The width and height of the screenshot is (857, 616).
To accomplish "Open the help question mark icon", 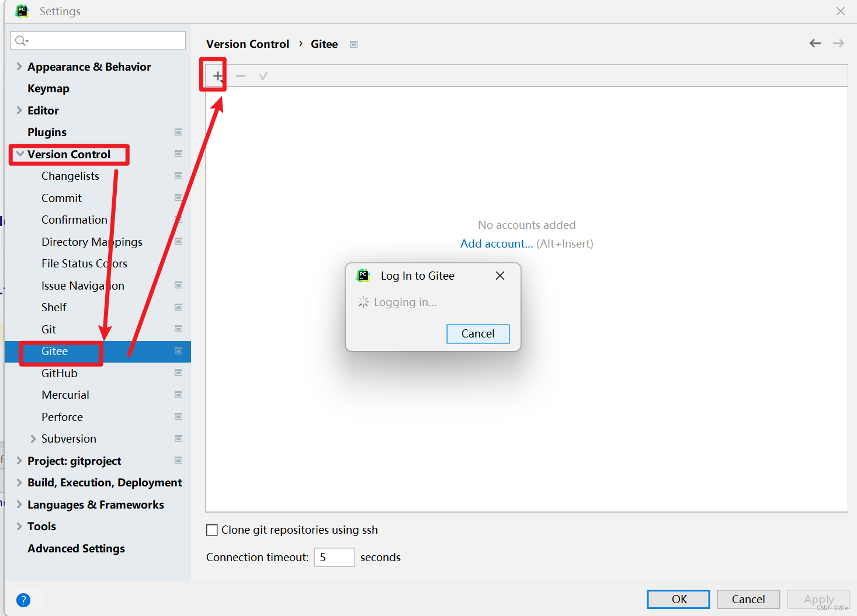I will click(23, 600).
